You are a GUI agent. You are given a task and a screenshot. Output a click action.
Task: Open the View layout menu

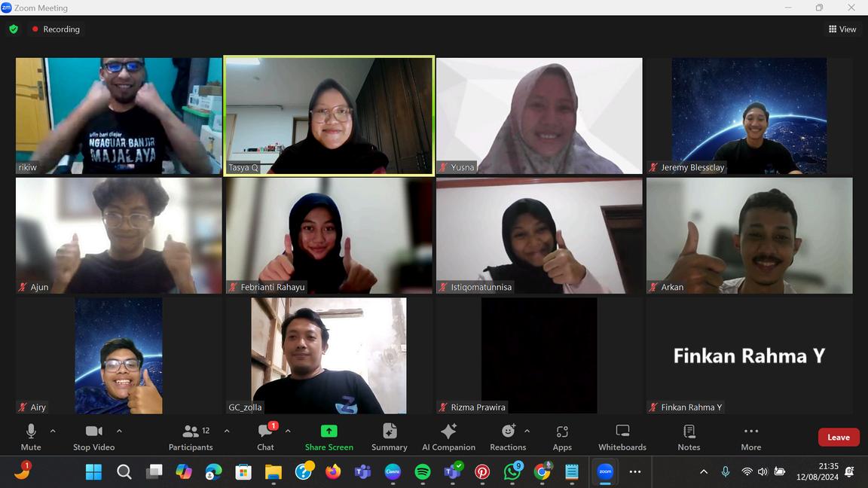coord(842,29)
